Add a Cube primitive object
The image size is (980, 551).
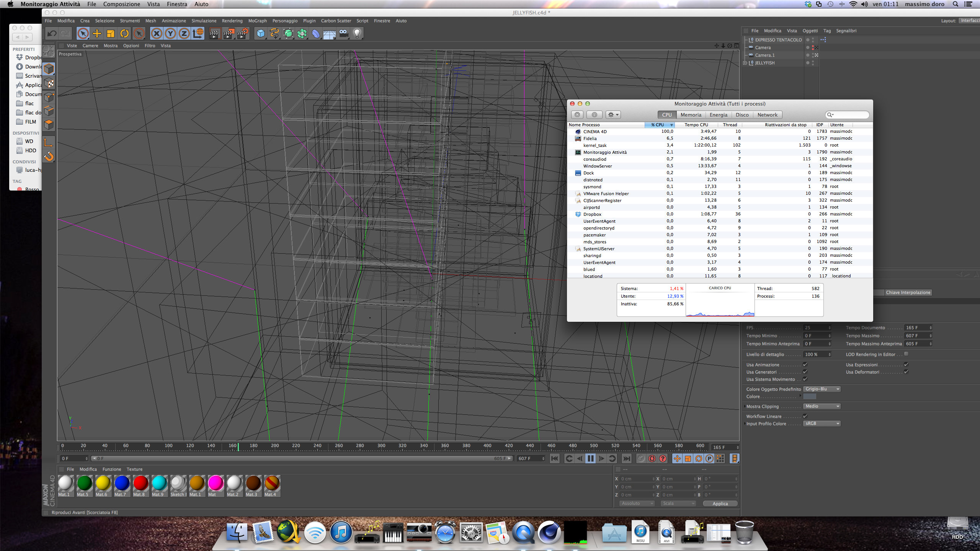click(x=261, y=34)
